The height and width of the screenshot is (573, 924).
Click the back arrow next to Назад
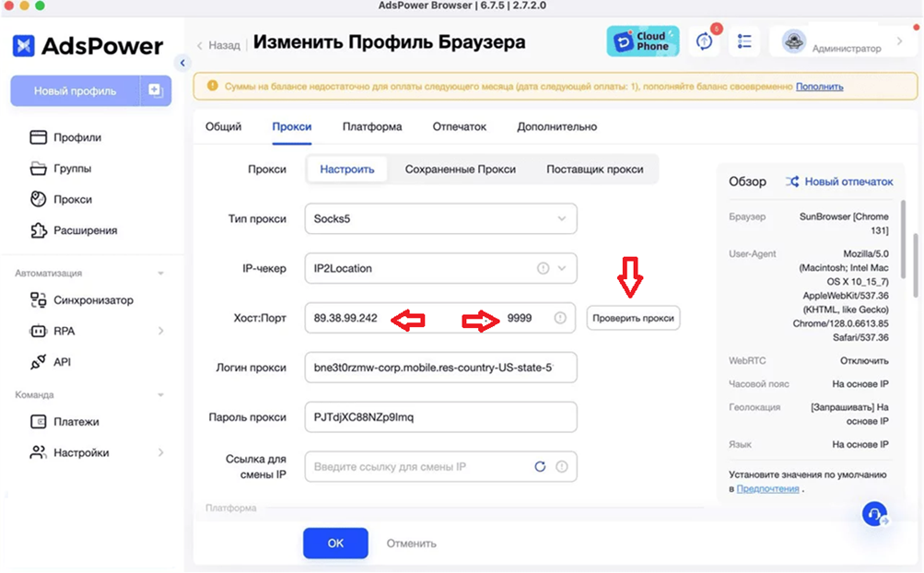(200, 45)
